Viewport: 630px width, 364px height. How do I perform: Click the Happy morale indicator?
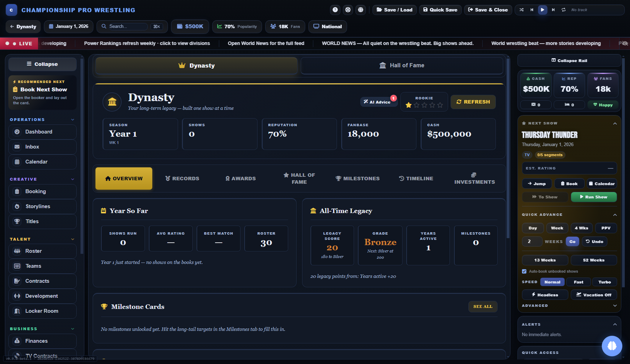point(603,104)
